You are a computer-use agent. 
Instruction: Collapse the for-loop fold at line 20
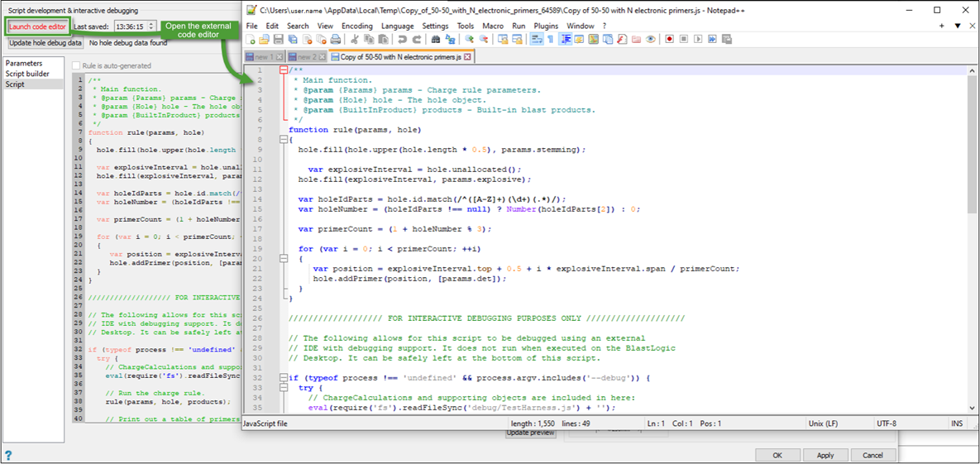284,259
